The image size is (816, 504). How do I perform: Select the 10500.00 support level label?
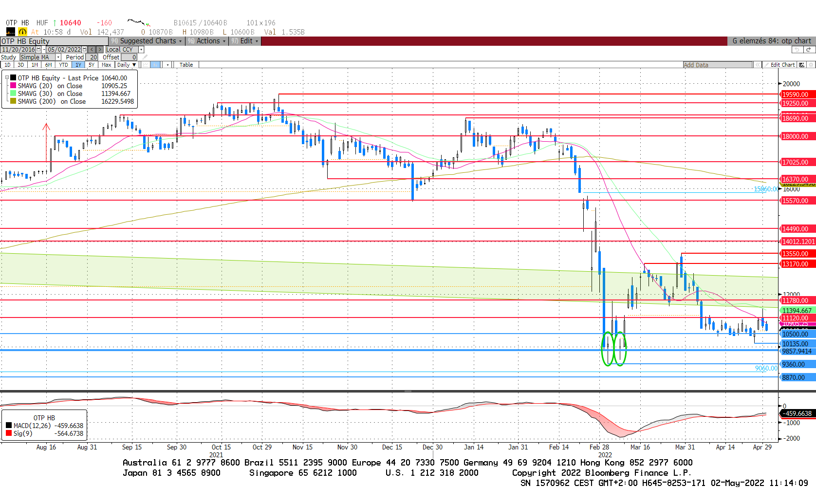(x=797, y=334)
